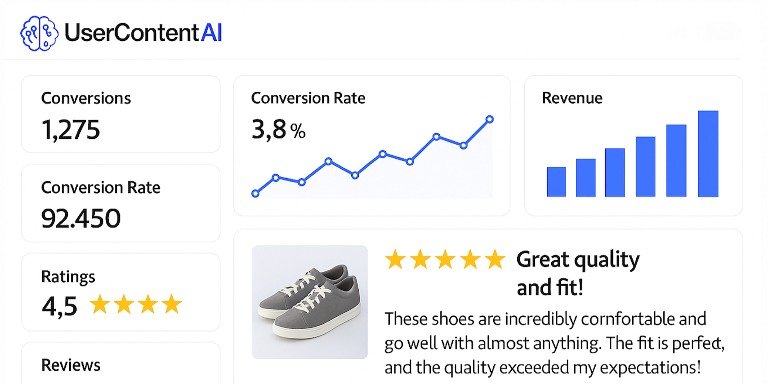Click the lowest first point on the line chart
This screenshot has width=768, height=384.
click(255, 193)
